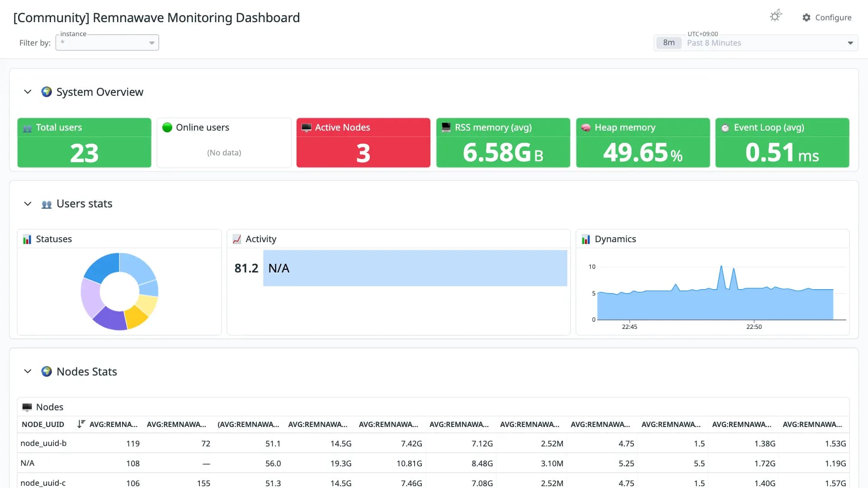Click the 49.65% Heap memory value

[x=643, y=152]
